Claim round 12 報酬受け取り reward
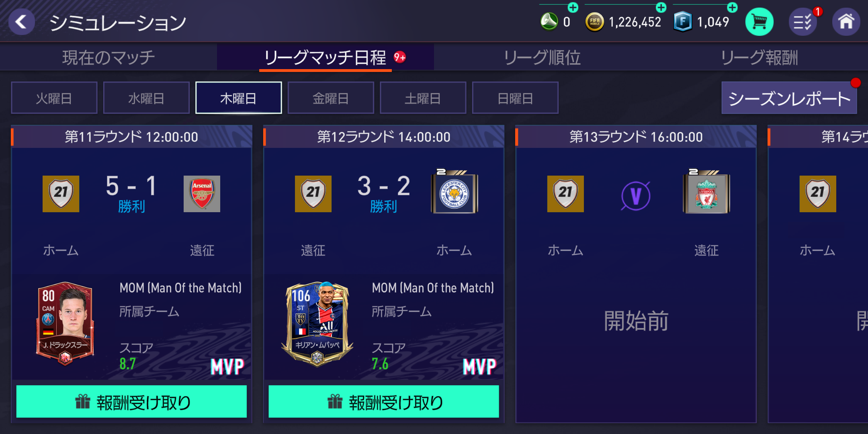The width and height of the screenshot is (868, 434). pos(384,401)
